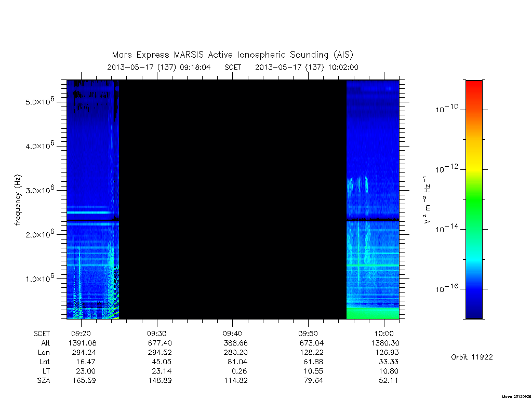Click the Orbit 11922 label

coord(472,357)
